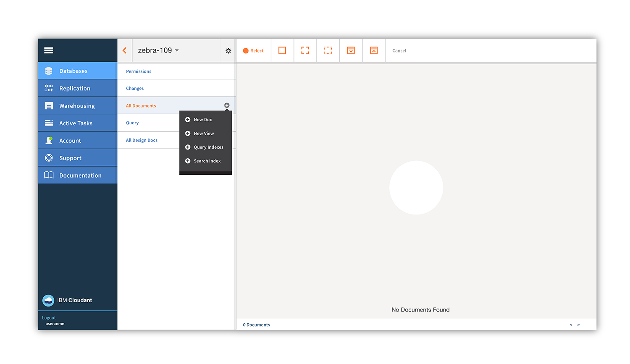Click the expand corners bracket icon
The height and width of the screenshot is (364, 630).
click(305, 50)
